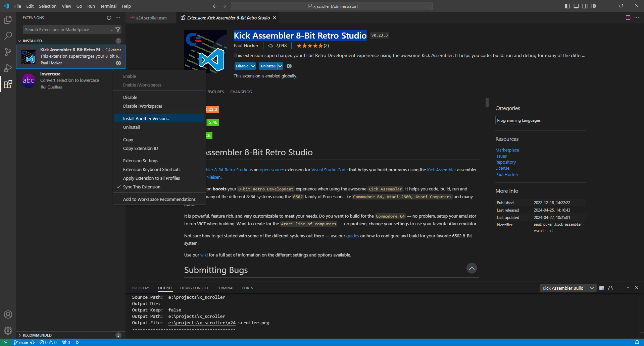Refresh the extensions list

point(109,18)
